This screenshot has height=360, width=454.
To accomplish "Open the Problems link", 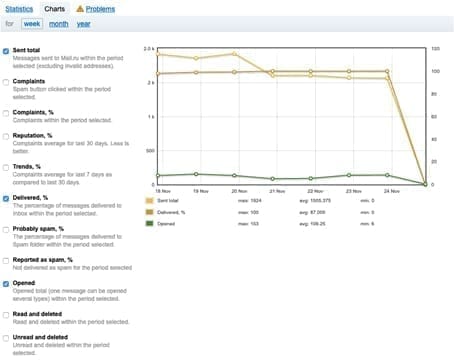I will 100,9.
